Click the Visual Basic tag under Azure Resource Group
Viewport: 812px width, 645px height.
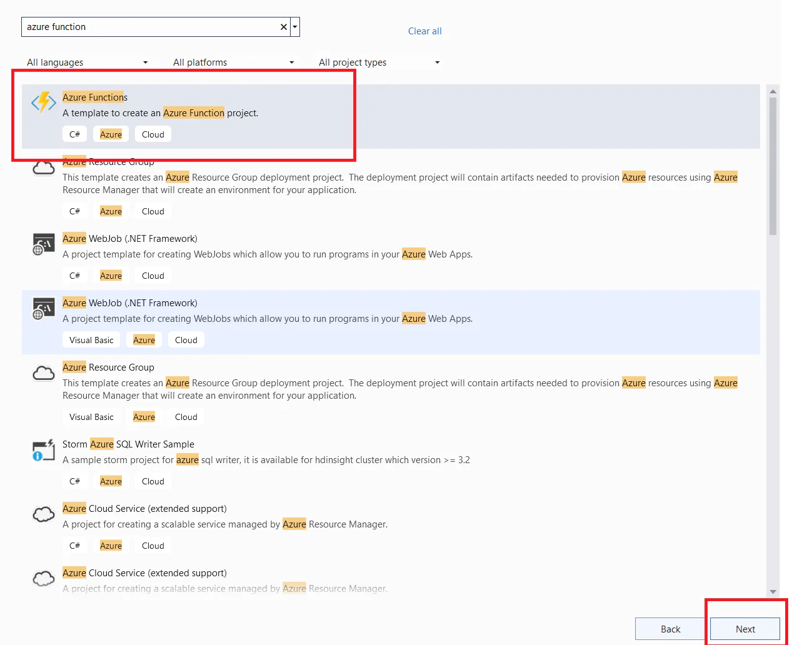(x=91, y=417)
